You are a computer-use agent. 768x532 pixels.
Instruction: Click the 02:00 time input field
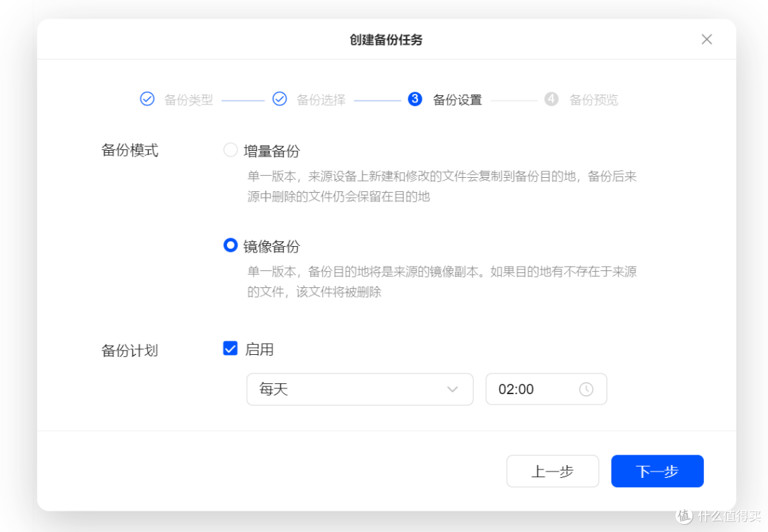[x=546, y=390]
